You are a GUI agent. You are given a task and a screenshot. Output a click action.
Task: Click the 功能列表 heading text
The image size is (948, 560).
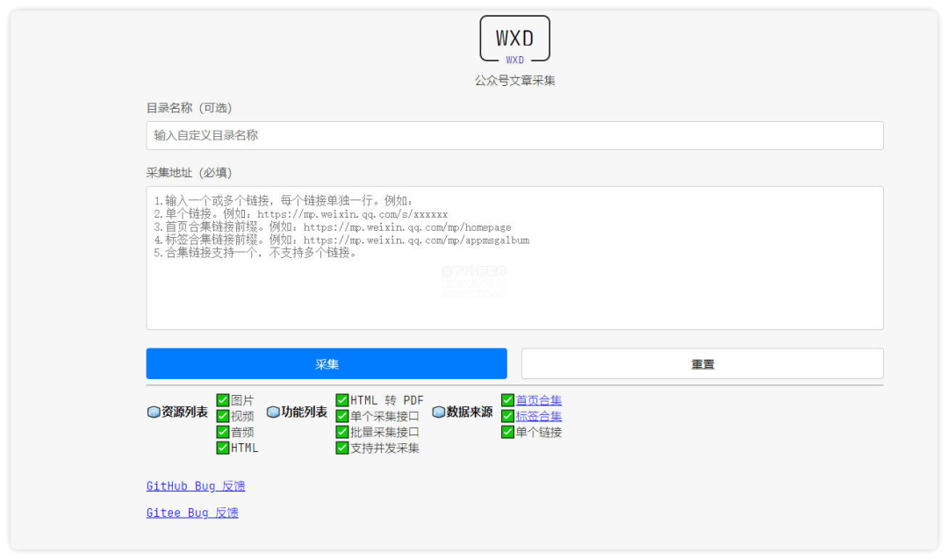tap(304, 412)
